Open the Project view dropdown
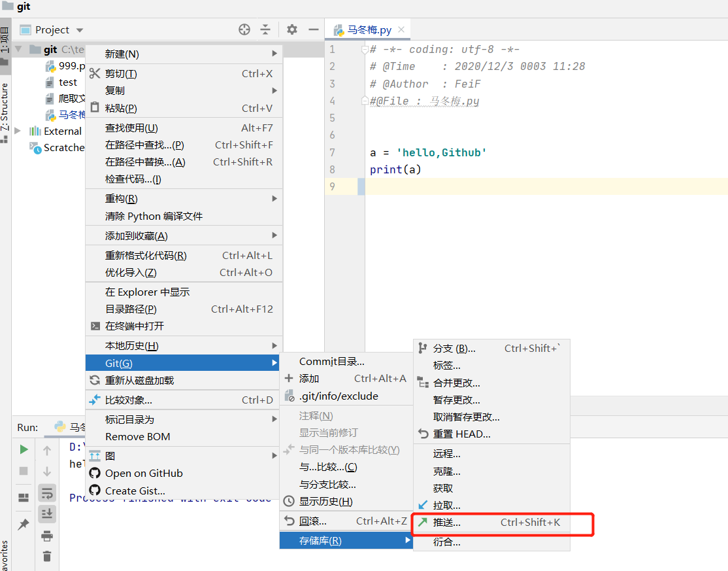 click(51, 29)
